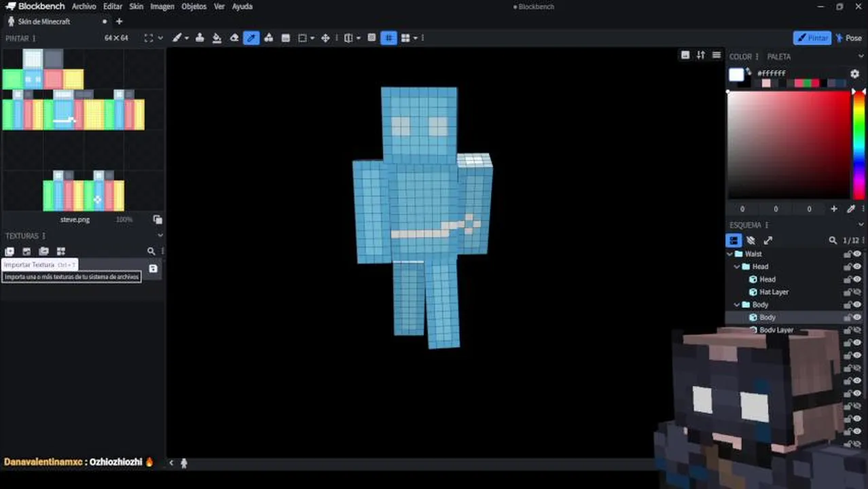The image size is (868, 489).
Task: Click the Painting Grid layout icon
Action: click(405, 38)
